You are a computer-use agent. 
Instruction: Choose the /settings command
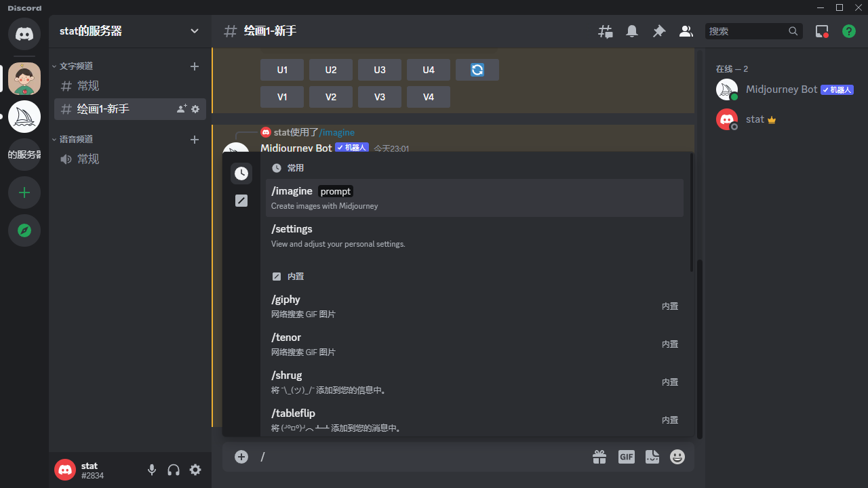tap(475, 236)
